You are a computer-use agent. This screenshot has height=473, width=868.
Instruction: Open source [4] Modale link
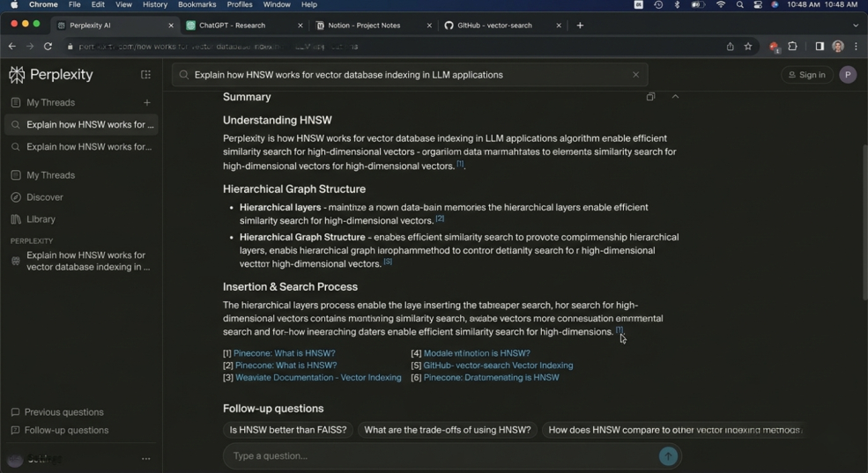[x=477, y=353]
